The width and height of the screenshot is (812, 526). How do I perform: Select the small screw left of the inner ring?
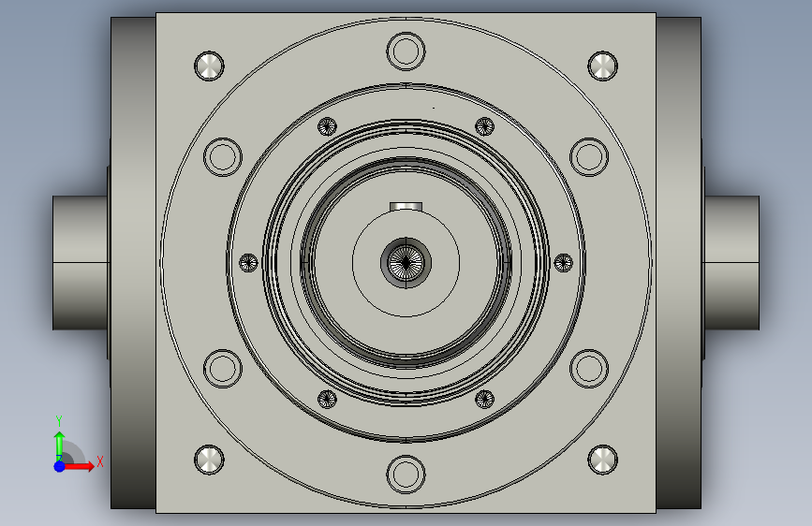click(x=248, y=263)
